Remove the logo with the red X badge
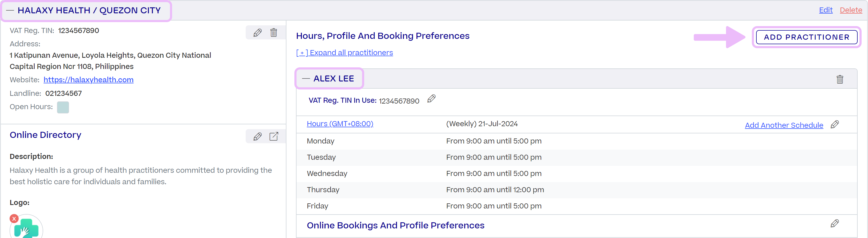 14,219
